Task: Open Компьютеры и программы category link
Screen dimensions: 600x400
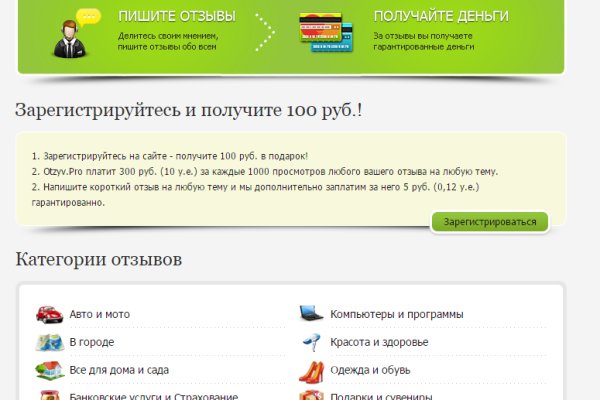Action: pos(396,314)
